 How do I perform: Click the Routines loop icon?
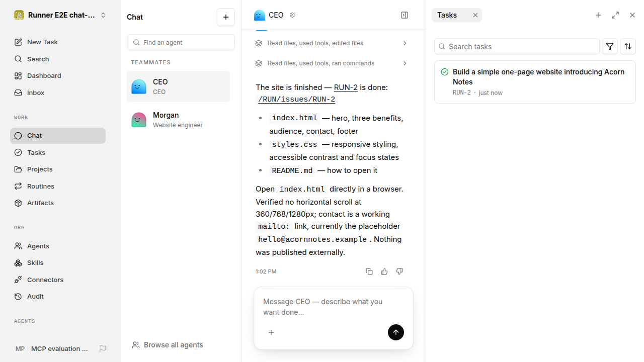(18, 186)
